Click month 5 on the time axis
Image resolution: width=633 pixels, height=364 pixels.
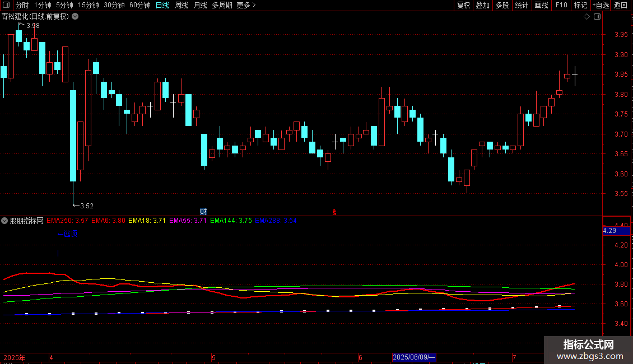[213, 357]
